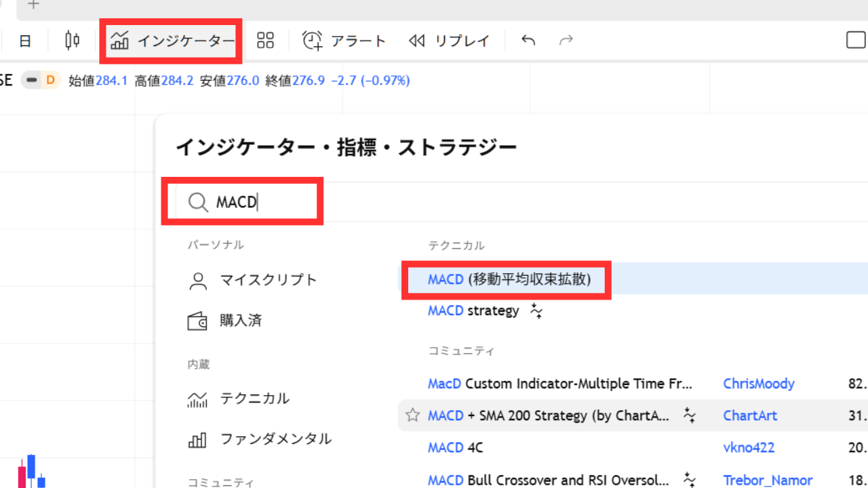
Task: Select the candlestick chart type icon
Action: (72, 41)
